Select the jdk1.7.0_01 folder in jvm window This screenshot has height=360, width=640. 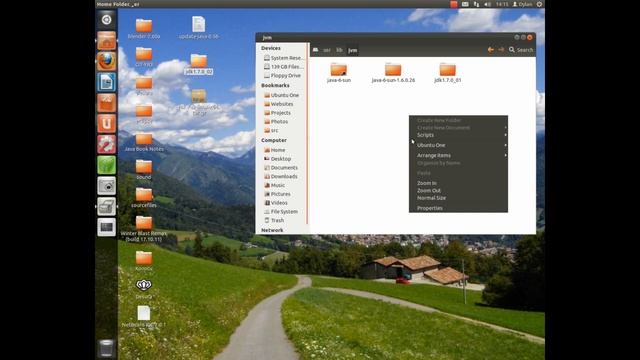click(x=447, y=73)
